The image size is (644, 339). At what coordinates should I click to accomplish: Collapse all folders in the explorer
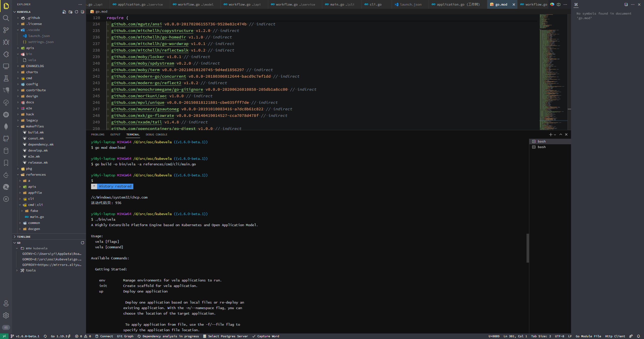click(82, 12)
